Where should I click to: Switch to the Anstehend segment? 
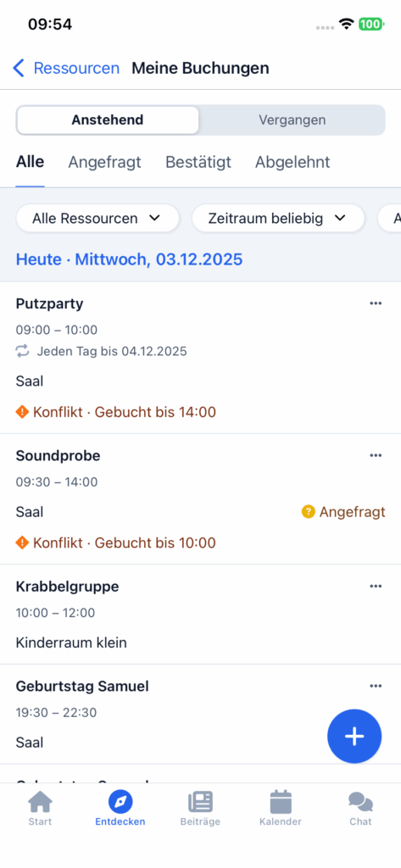point(108,120)
